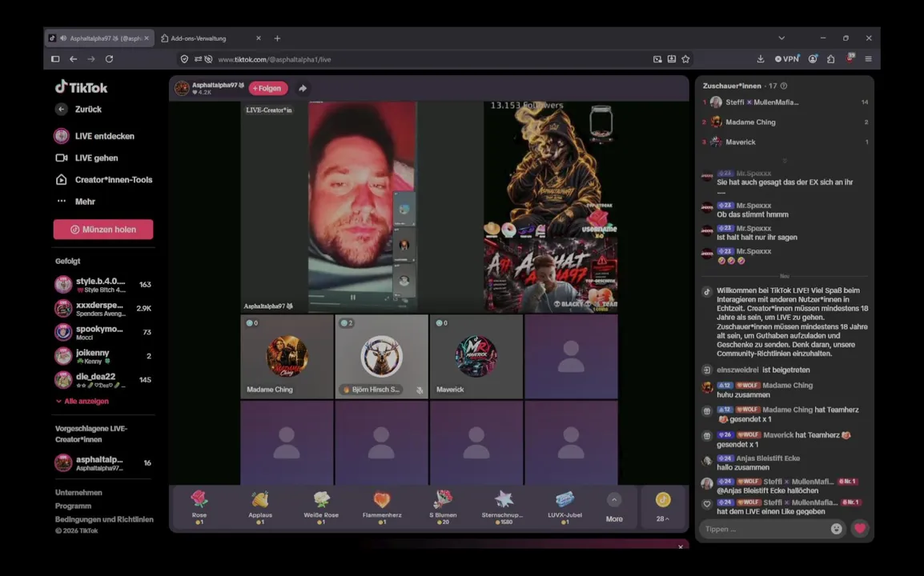924x576 pixels.
Task: Send a Weiße Rose gift
Action: [321, 506]
